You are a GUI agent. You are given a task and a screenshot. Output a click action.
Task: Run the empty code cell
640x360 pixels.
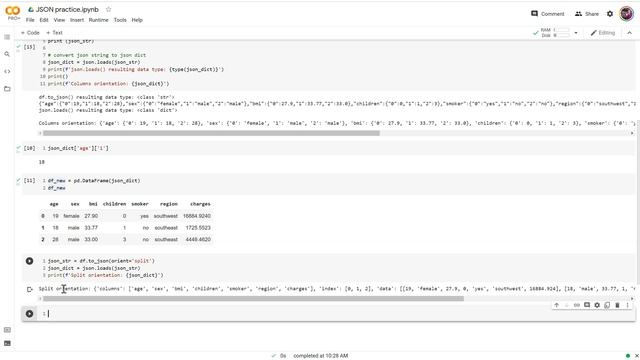pyautogui.click(x=29, y=313)
